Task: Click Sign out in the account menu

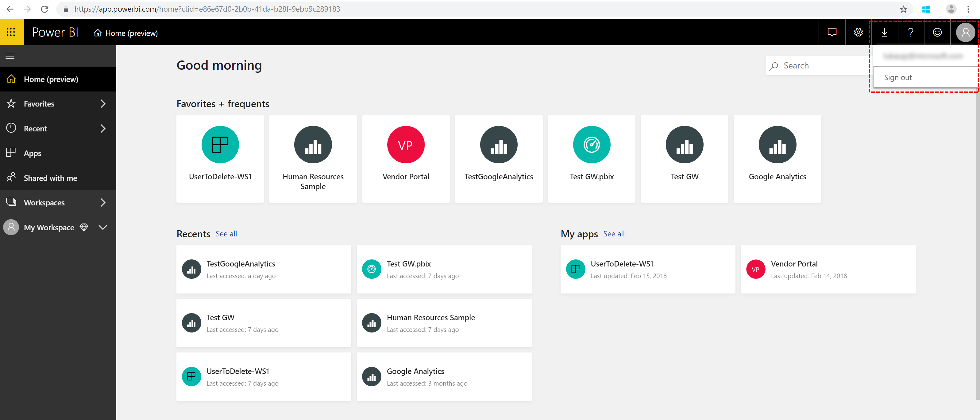Action: (x=898, y=77)
